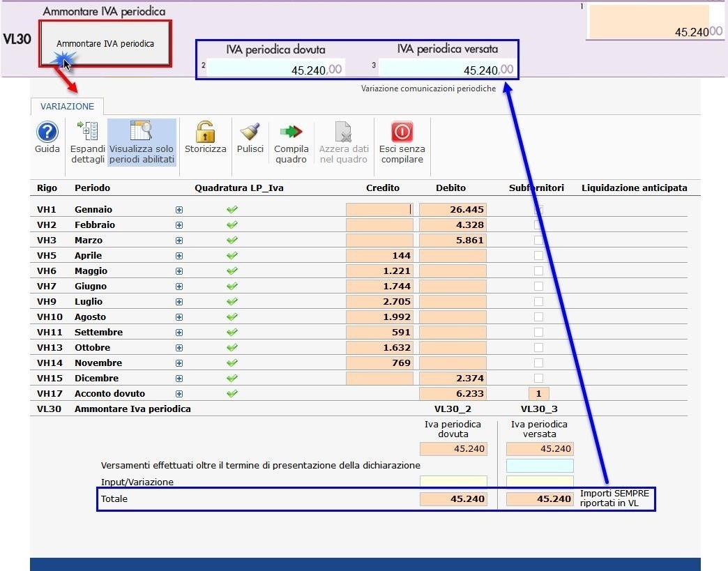The width and height of the screenshot is (728, 571).
Task: Tick the Subfornitori checkbox for Dicembre
Action: click(538, 379)
